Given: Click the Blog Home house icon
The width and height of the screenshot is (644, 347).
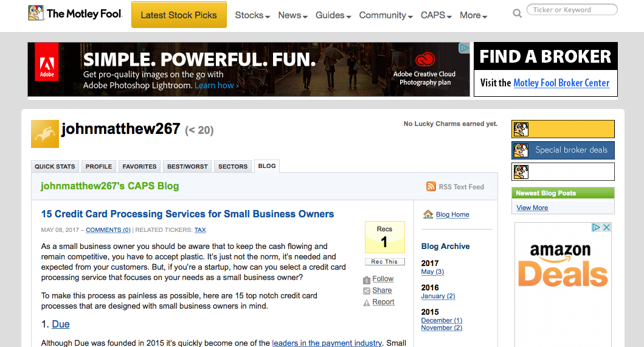Looking at the screenshot, I should [x=428, y=214].
